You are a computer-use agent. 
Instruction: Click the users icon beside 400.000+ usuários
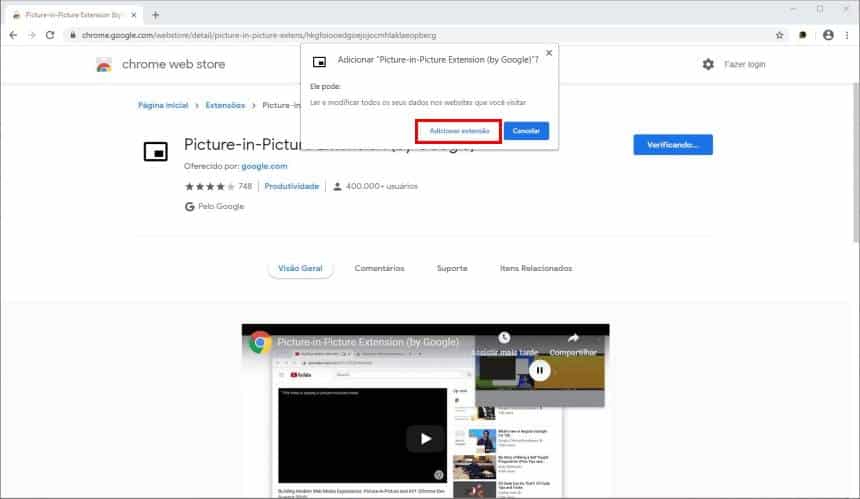337,186
